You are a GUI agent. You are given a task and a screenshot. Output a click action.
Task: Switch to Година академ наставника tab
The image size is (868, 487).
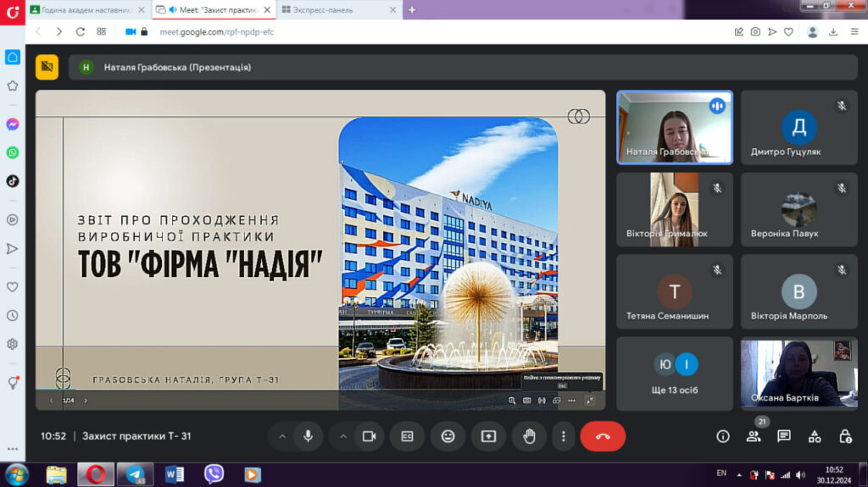pyautogui.click(x=86, y=9)
